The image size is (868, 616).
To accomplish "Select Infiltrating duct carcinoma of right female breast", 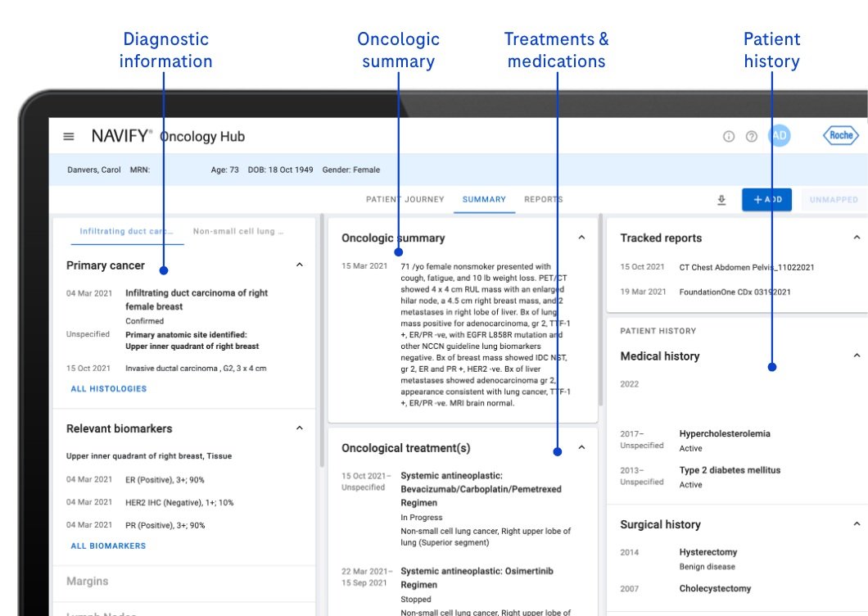I will 197,300.
